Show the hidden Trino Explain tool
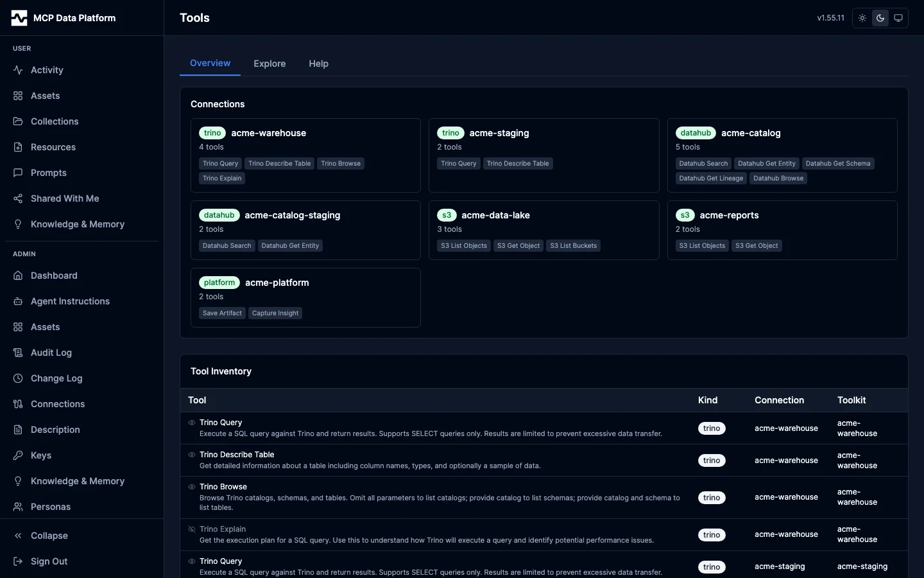Viewport: 924px width, 578px height. coord(191,529)
